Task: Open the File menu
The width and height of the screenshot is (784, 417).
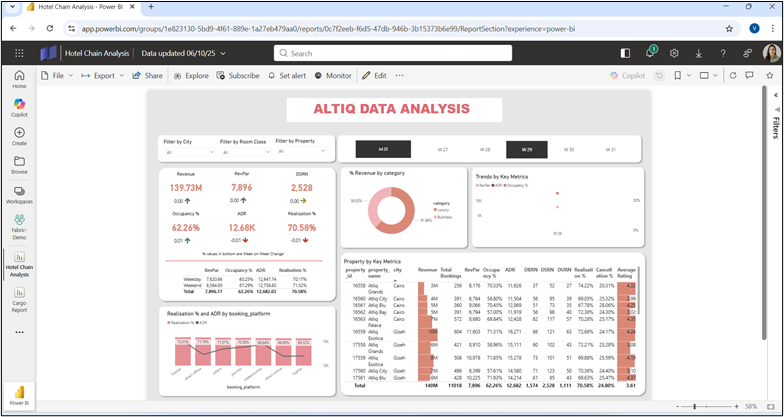Action: (x=56, y=75)
